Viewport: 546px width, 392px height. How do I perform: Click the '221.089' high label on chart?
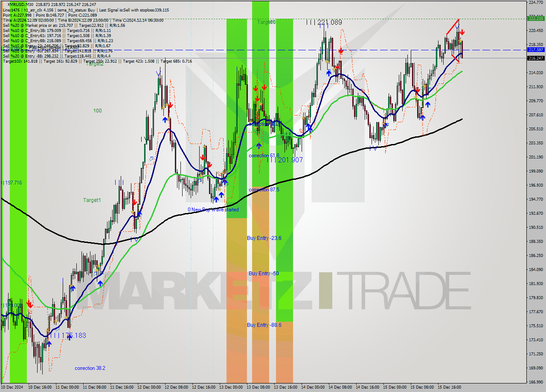click(324, 22)
